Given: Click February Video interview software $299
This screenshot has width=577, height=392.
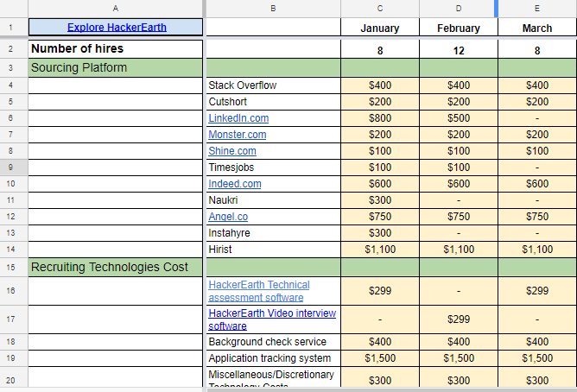Looking at the screenshot, I should (x=459, y=319).
